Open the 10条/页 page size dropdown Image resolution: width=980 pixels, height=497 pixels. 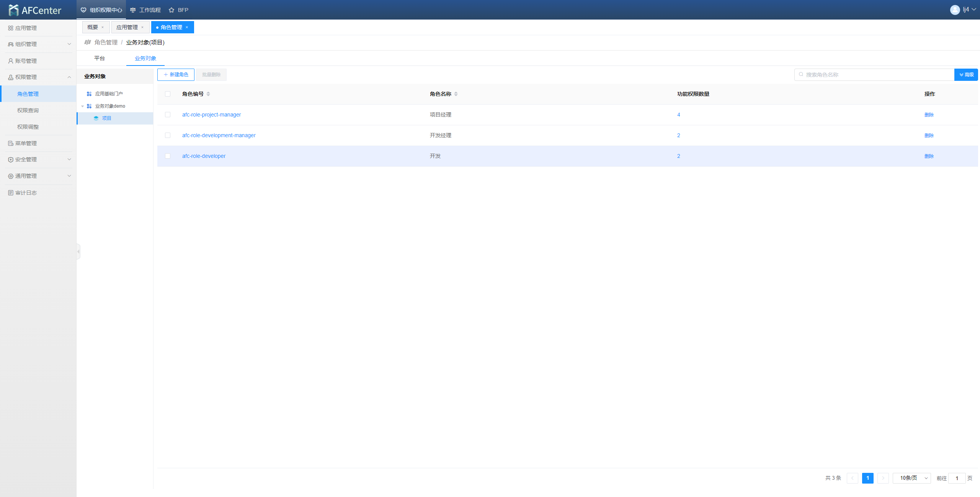pos(912,478)
